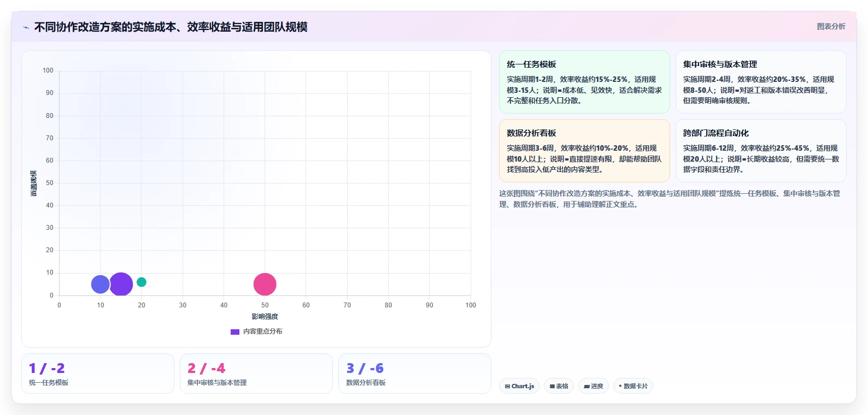Open the 统一任务模板 green info card
The width and height of the screenshot is (868, 415).
pyautogui.click(x=584, y=82)
